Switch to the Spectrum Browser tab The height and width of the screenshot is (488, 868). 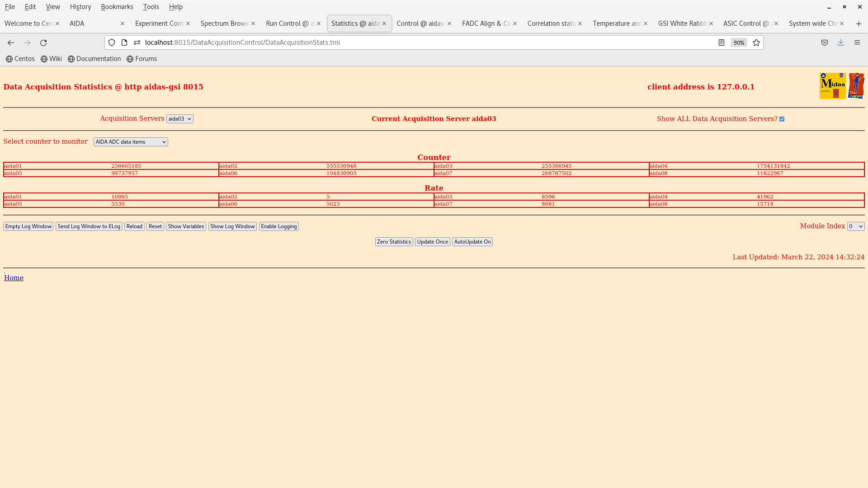[224, 23]
